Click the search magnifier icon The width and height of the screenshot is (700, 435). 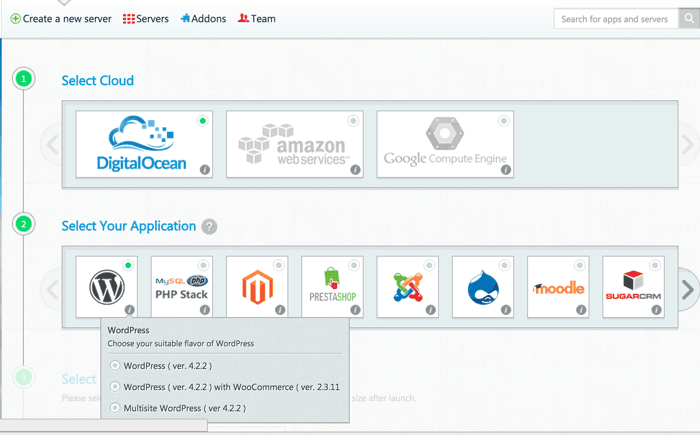tap(689, 19)
